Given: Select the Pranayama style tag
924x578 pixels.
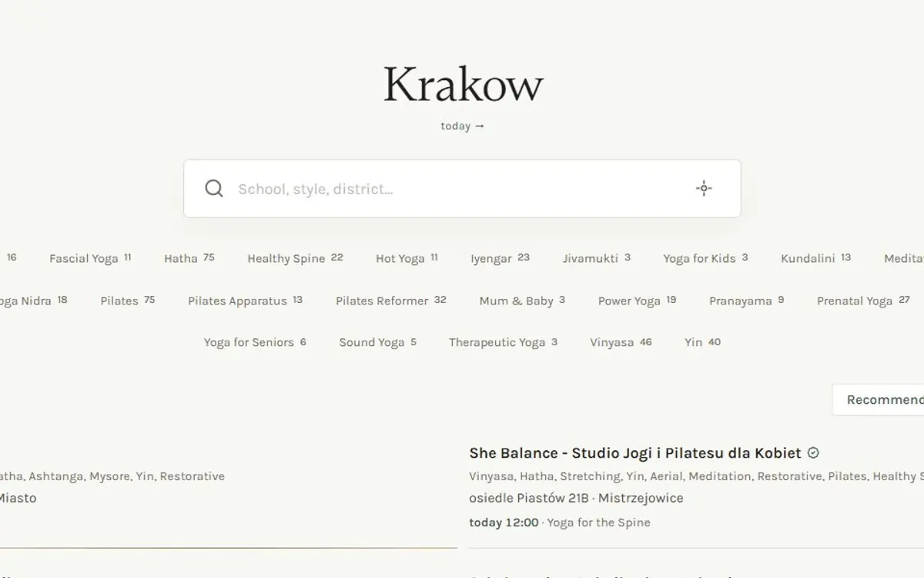Looking at the screenshot, I should 746,301.
